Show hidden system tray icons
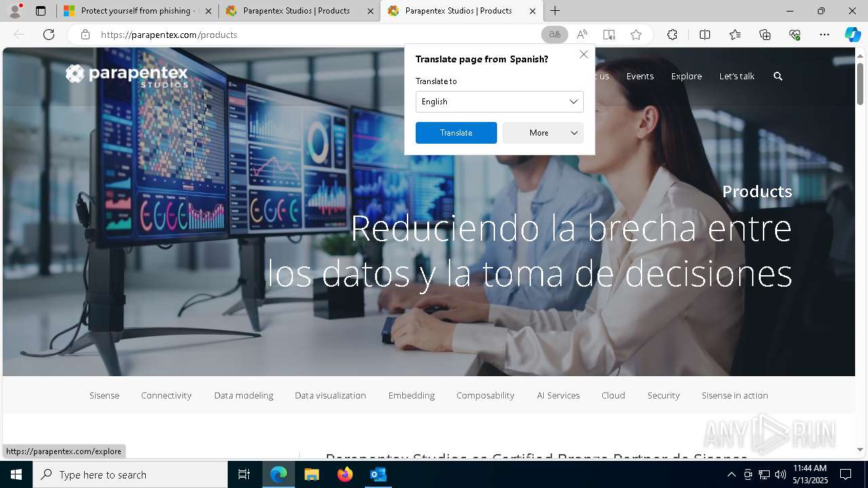The width and height of the screenshot is (868, 488). click(x=731, y=474)
